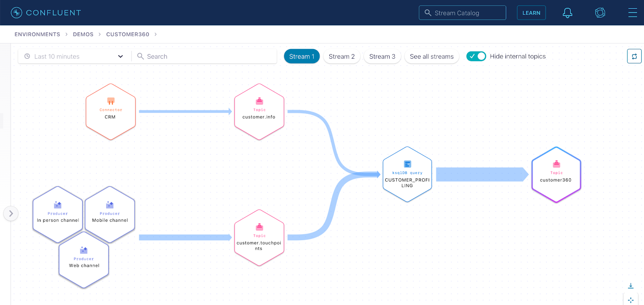
Task: Switch to the Stream 3 tab
Action: (x=382, y=56)
